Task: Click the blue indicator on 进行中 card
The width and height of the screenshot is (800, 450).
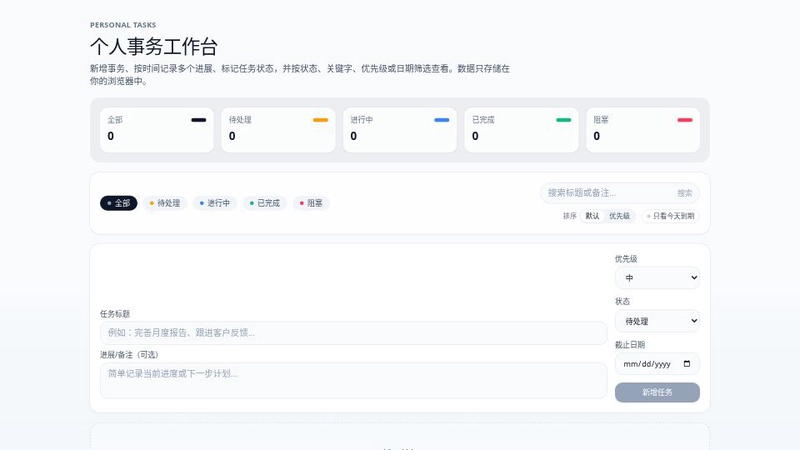Action: tap(442, 120)
